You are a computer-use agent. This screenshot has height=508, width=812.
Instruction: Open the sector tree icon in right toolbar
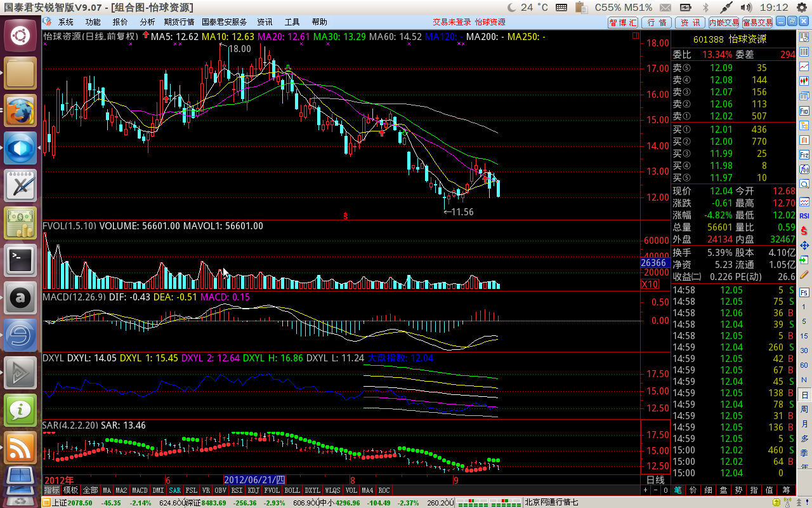pos(804,125)
